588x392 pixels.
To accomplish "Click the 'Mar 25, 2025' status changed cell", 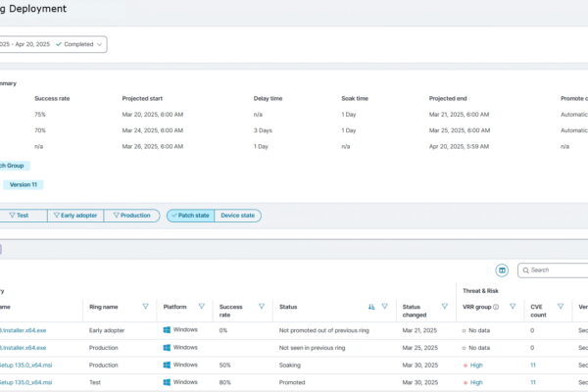I will tap(420, 348).
